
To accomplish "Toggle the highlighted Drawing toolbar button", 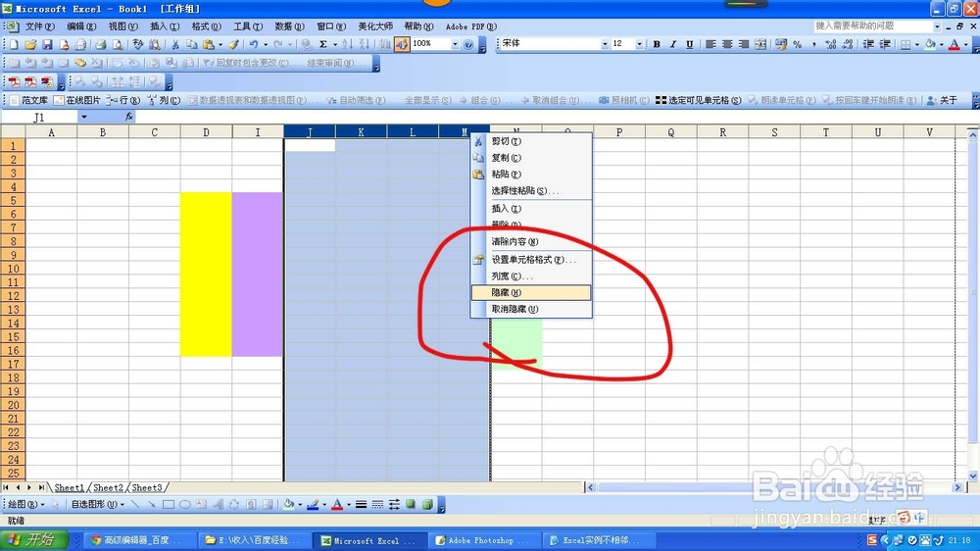I will coord(402,44).
